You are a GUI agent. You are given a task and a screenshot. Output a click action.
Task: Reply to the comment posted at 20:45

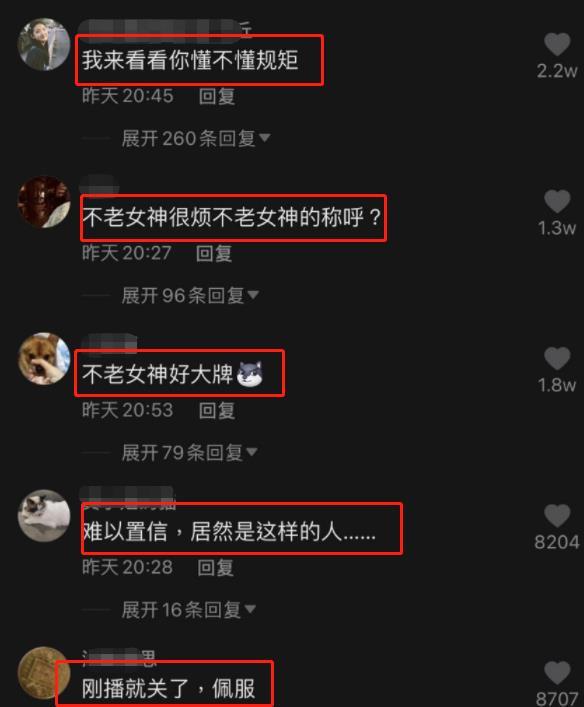pos(217,96)
